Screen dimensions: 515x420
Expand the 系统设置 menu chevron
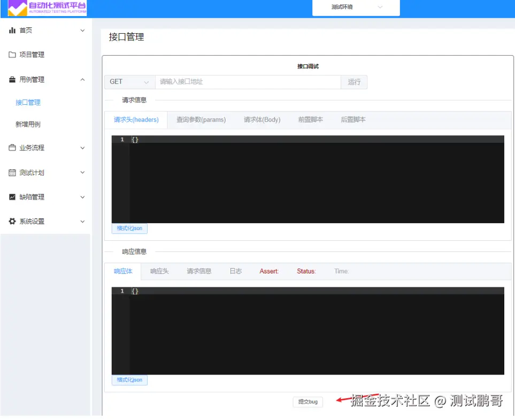point(83,222)
